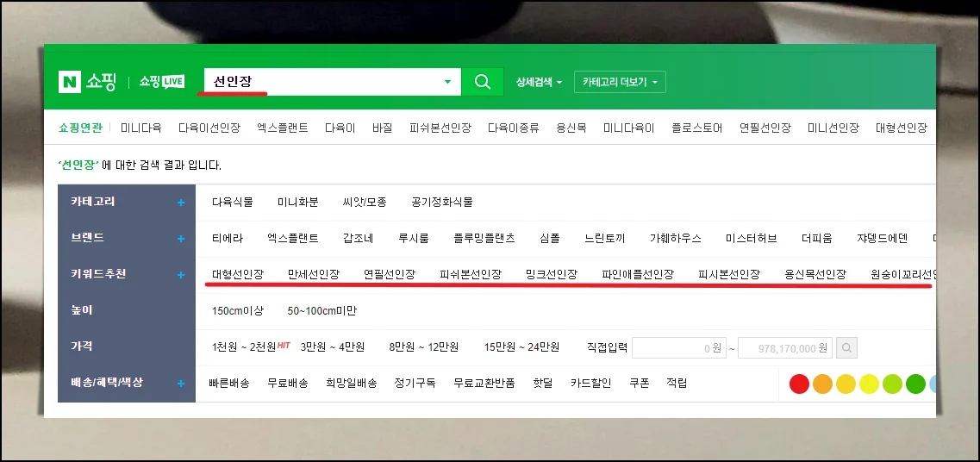Filter by 빠른배송
The width and height of the screenshot is (980, 462).
click(229, 384)
